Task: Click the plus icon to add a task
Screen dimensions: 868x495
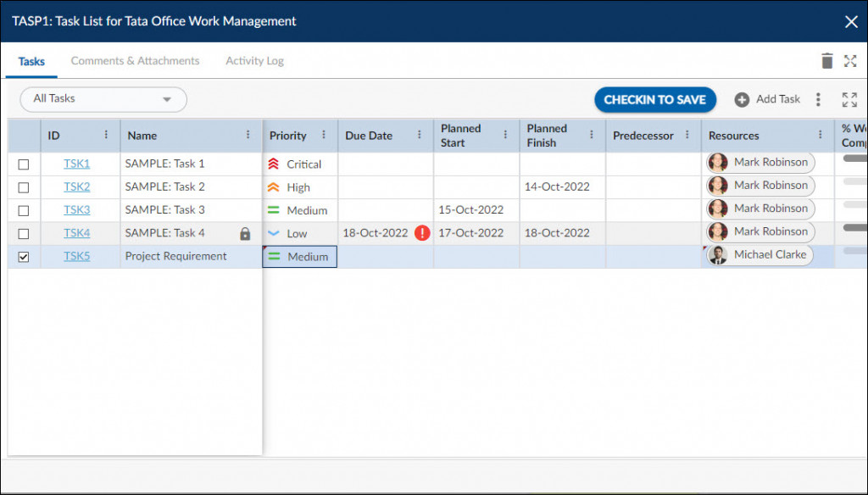Action: pyautogui.click(x=742, y=99)
